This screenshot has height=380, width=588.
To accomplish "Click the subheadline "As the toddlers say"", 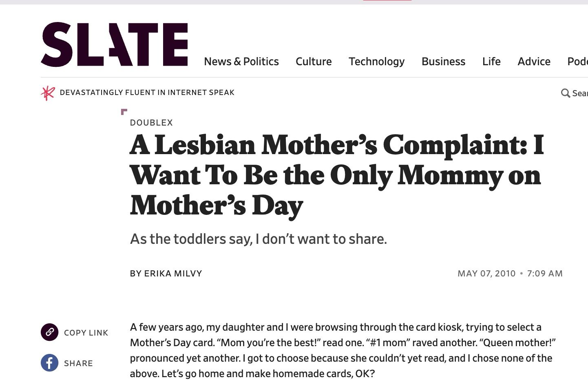I will tap(258, 239).
